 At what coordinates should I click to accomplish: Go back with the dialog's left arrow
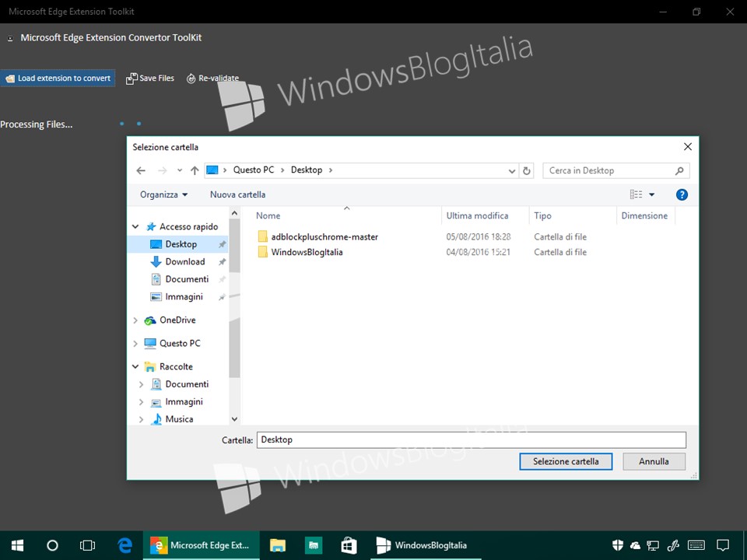pos(141,170)
